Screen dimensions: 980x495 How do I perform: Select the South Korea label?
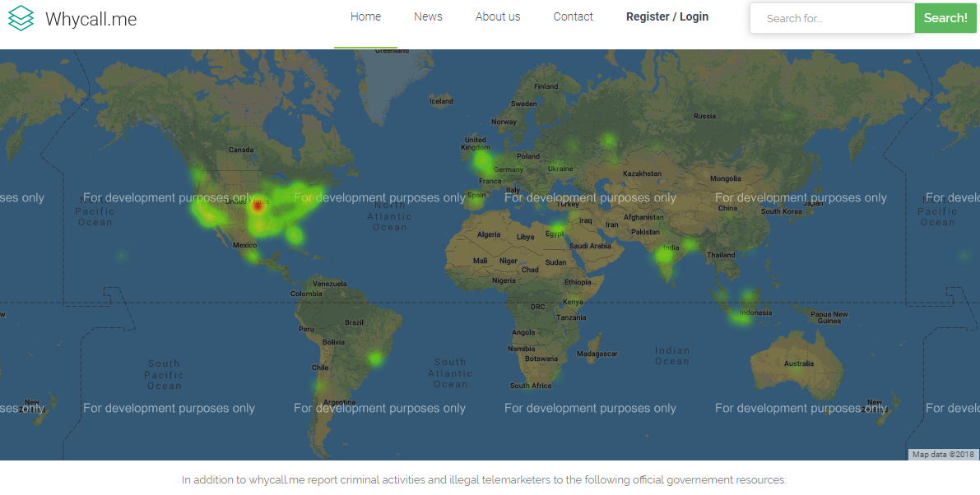pos(781,211)
